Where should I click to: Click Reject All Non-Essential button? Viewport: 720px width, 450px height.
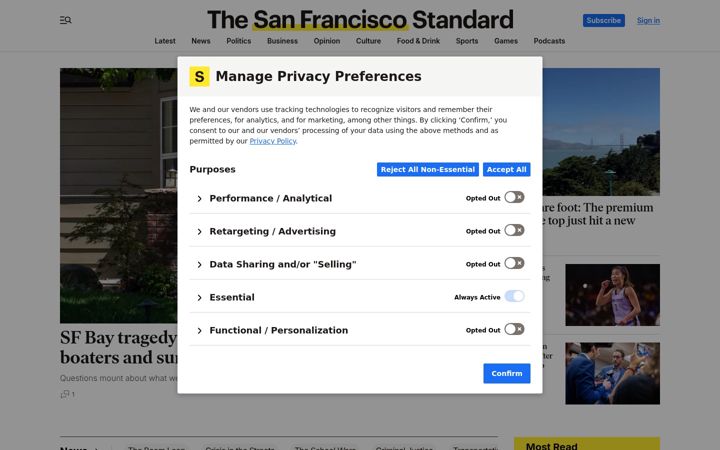[x=428, y=169]
